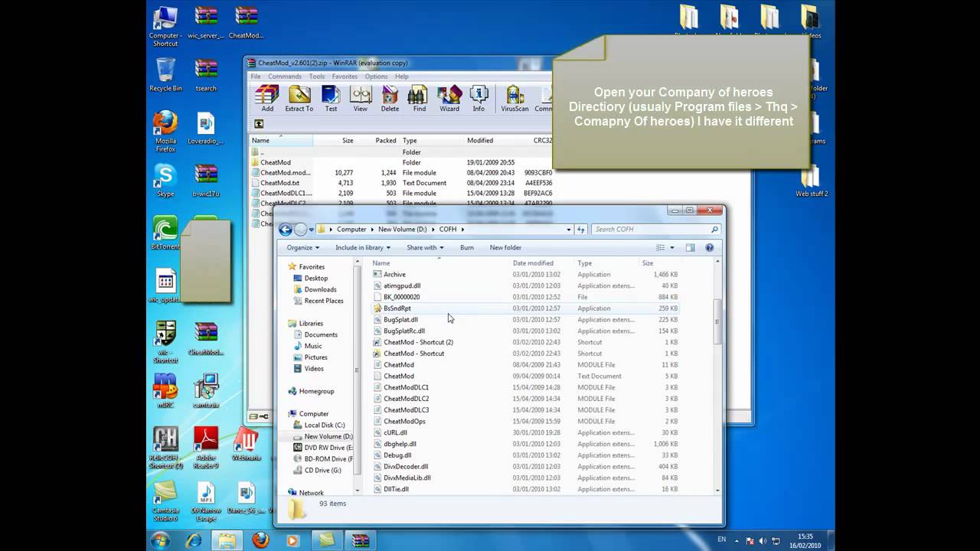Screen dimensions: 980x551
Task: Select the CheatModDLC1 module file
Action: (524, 387)
